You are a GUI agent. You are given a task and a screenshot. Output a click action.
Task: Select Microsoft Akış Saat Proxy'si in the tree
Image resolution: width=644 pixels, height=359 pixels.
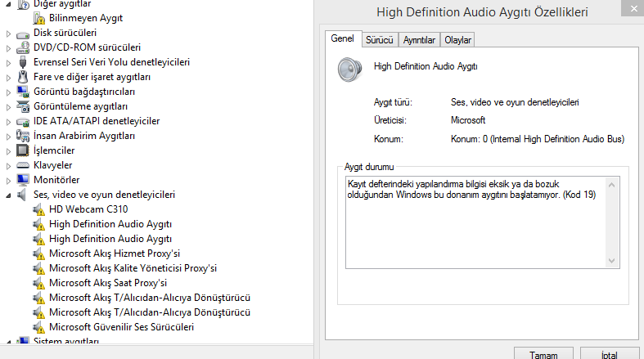click(108, 283)
